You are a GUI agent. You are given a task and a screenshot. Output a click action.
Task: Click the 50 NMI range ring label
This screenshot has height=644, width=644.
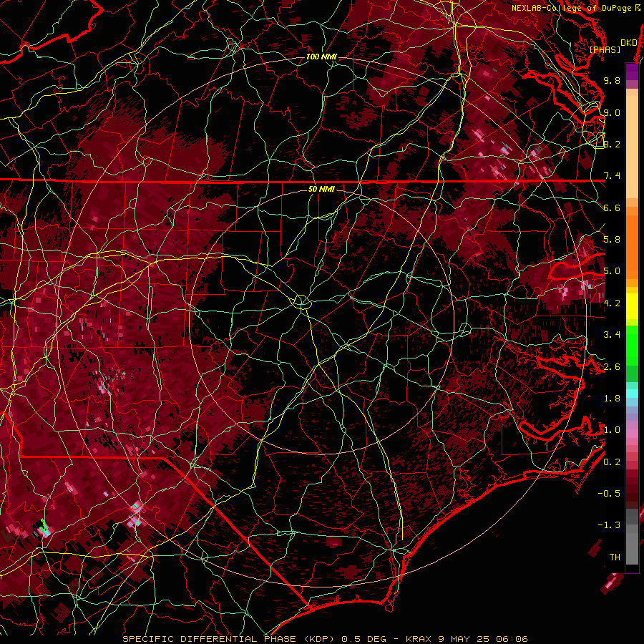click(x=321, y=189)
